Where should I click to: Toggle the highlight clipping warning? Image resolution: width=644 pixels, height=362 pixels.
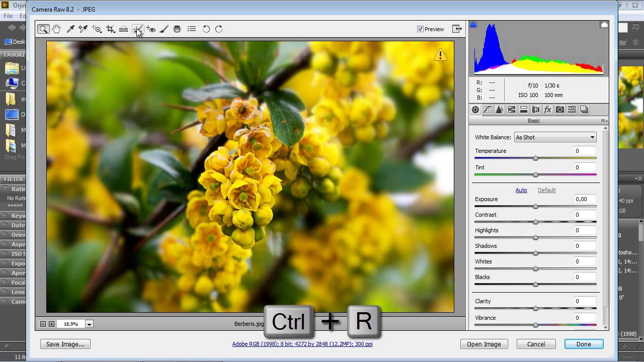[x=604, y=25]
